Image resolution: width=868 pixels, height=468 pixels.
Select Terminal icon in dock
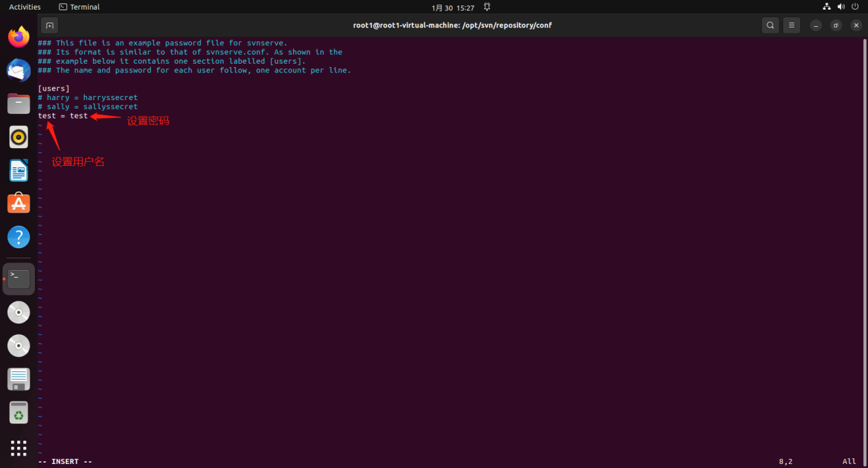[18, 279]
